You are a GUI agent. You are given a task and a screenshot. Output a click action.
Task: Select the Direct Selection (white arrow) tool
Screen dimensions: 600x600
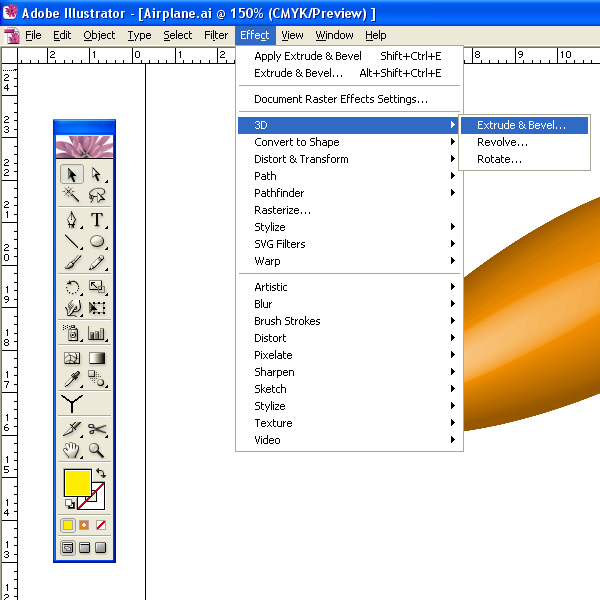[97, 174]
